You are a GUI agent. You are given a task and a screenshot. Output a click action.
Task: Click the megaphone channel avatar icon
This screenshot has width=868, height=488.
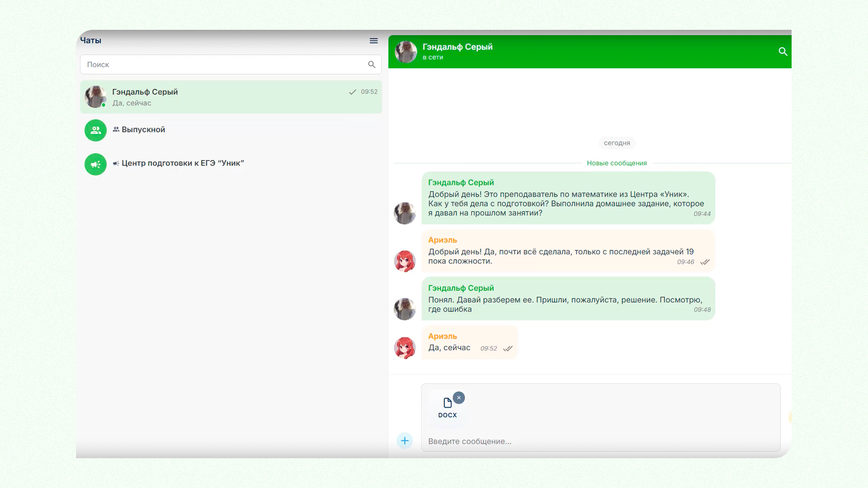[95, 164]
